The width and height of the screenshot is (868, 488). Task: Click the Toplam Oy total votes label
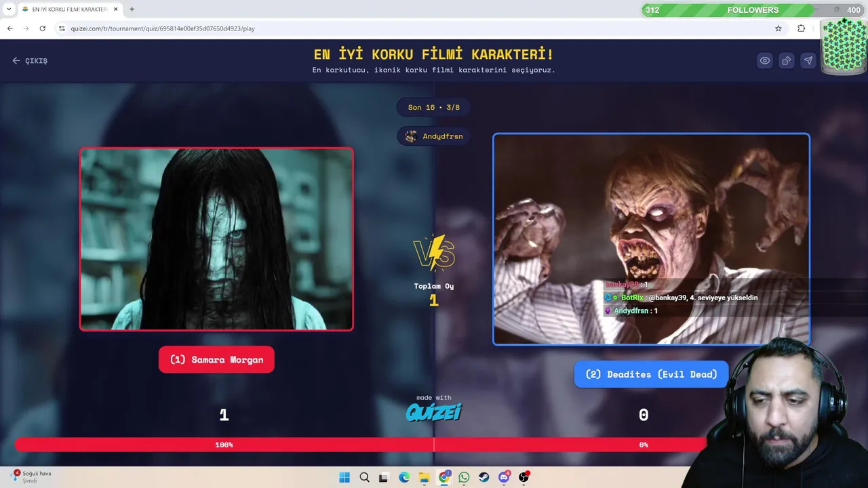coord(434,286)
